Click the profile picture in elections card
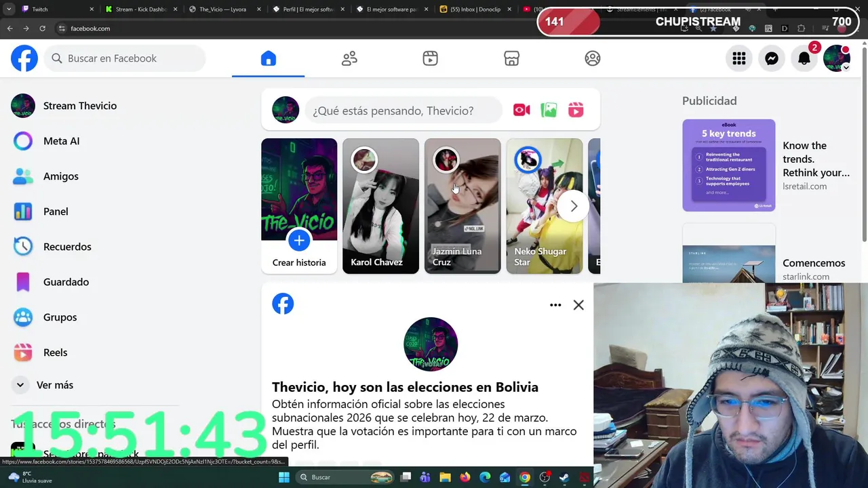The height and width of the screenshot is (488, 868). point(431,344)
